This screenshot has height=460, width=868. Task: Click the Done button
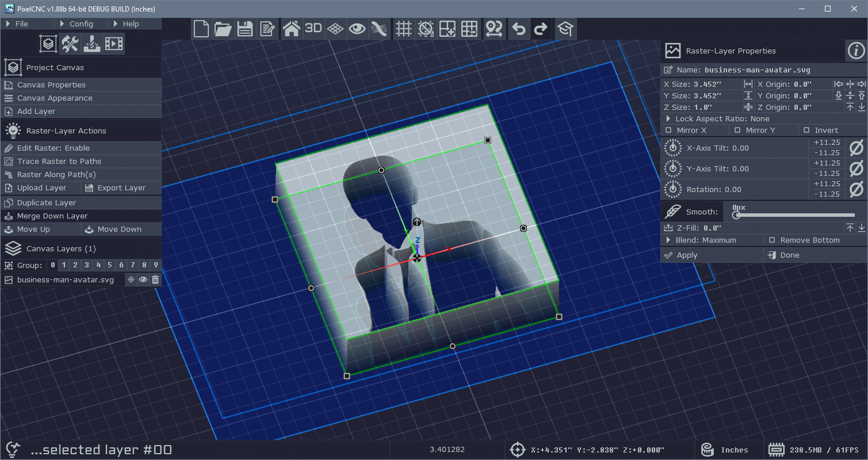(x=816, y=255)
